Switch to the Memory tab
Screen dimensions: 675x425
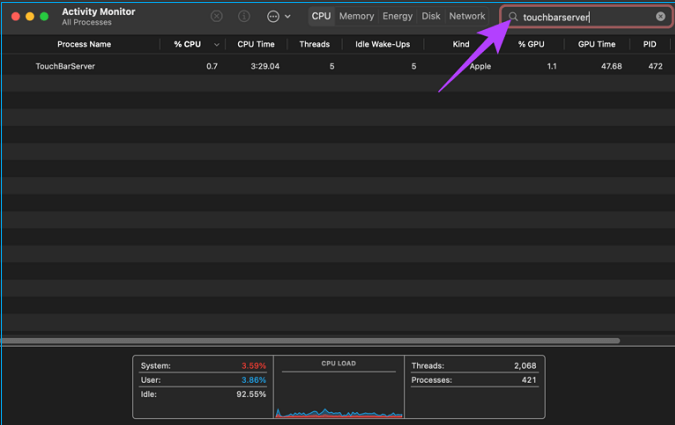point(356,16)
